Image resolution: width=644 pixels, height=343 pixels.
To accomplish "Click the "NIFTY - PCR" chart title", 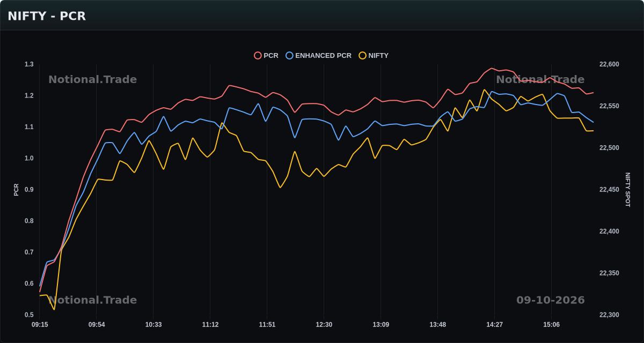I will pos(47,16).
